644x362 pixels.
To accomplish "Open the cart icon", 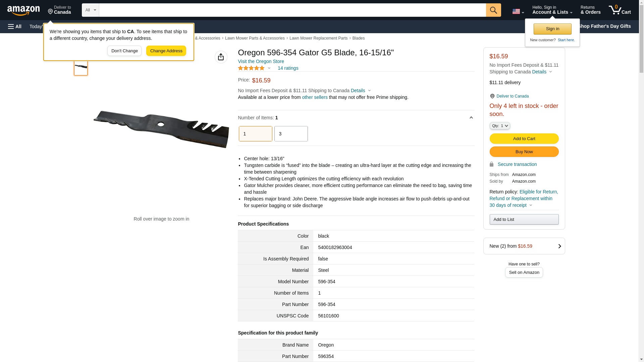I will pyautogui.click(x=620, y=10).
